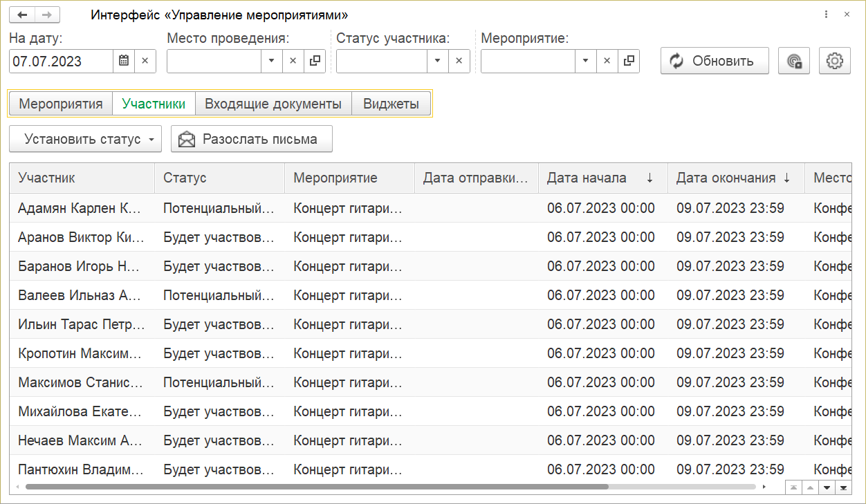Screen dimensions: 866x504
Task: Switch to the 'Входящие документы' tab
Action: [273, 104]
